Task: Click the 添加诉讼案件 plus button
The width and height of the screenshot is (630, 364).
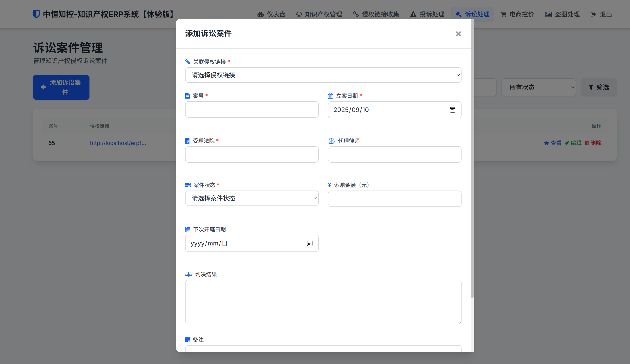Action: (61, 87)
